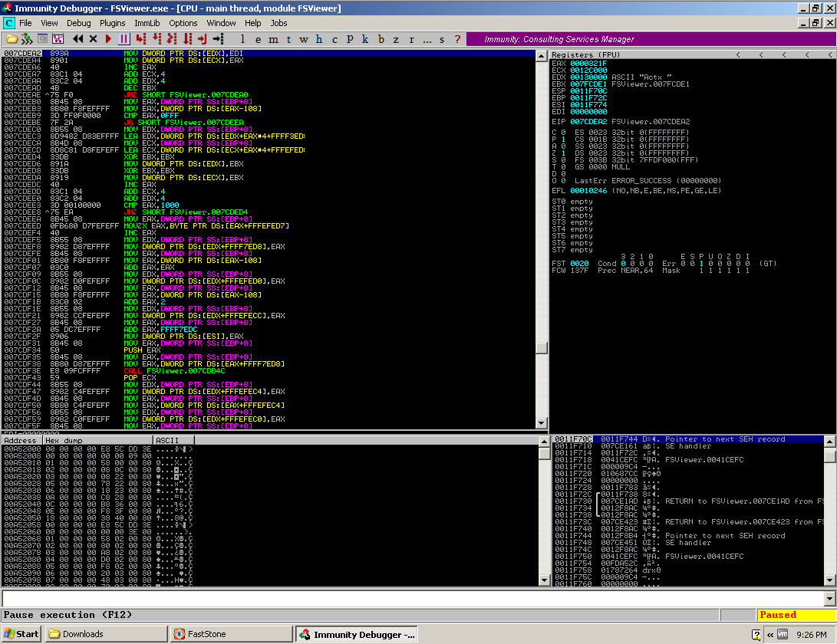Select stack entry RETURN to FSViewer.007CE1AD
837x644 pixels.
click(689, 501)
